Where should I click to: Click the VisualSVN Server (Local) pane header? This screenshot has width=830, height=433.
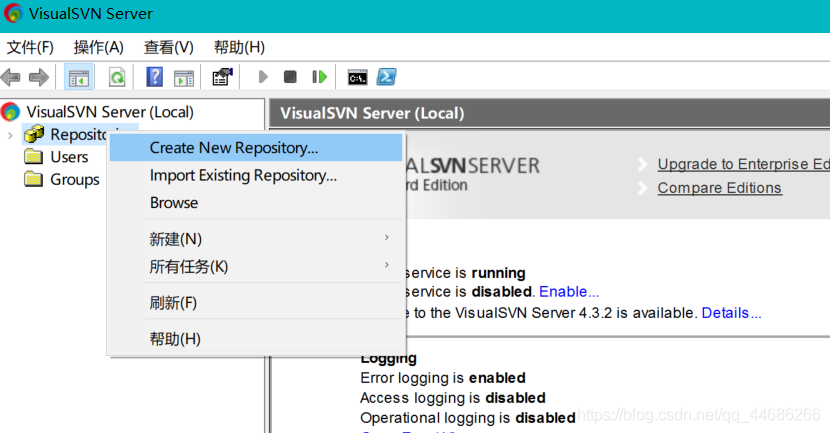(549, 113)
